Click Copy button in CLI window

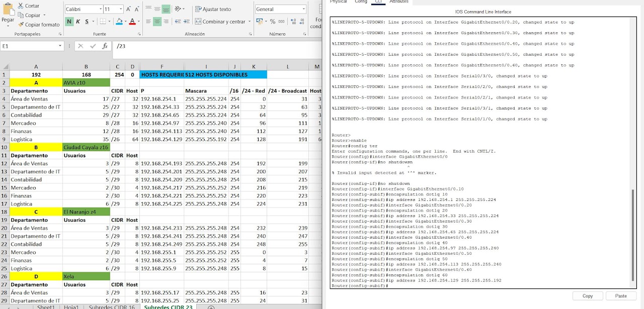tap(588, 296)
